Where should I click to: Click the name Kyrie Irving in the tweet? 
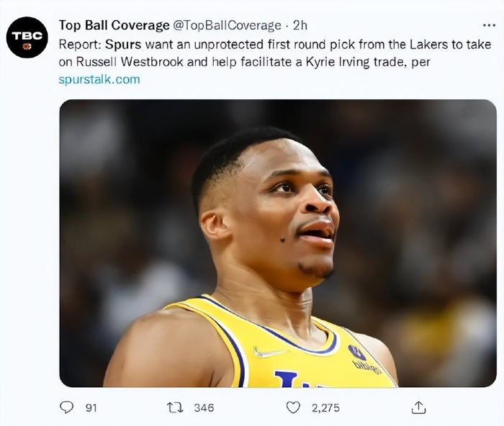[333, 62]
